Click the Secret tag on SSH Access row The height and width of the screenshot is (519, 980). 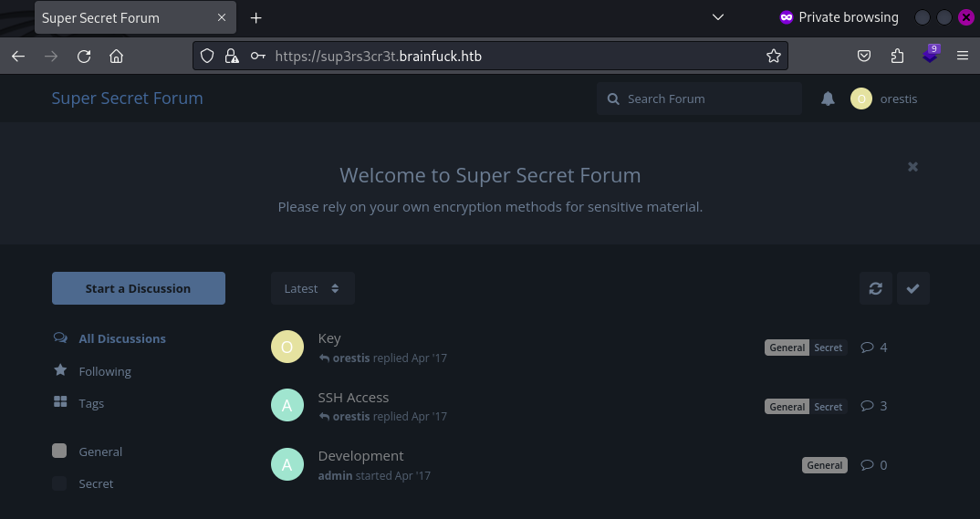pyautogui.click(x=829, y=407)
